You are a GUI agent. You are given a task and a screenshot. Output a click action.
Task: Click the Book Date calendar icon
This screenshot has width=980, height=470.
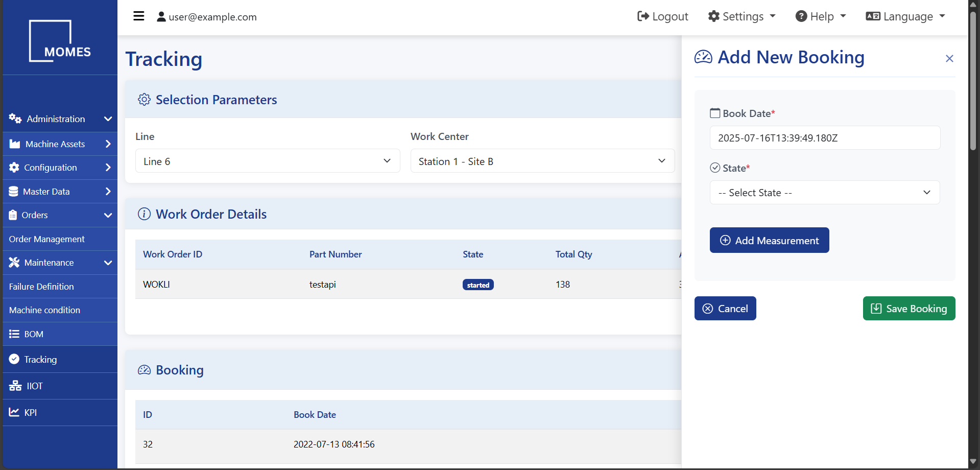point(715,113)
